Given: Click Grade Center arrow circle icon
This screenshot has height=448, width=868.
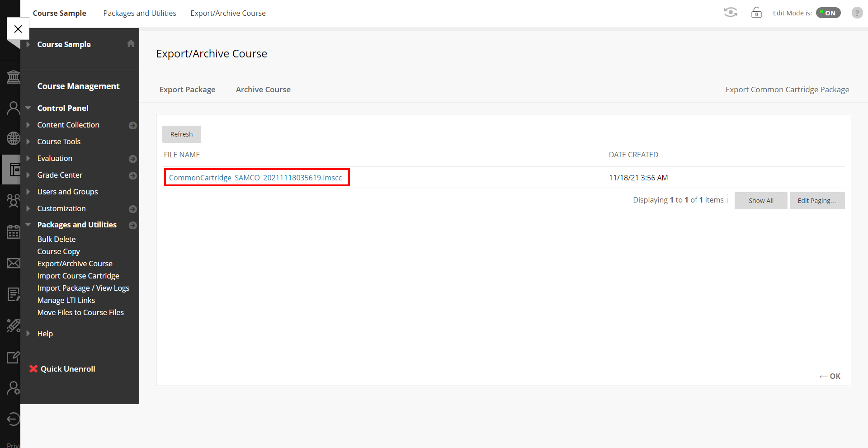Looking at the screenshot, I should (x=132, y=175).
